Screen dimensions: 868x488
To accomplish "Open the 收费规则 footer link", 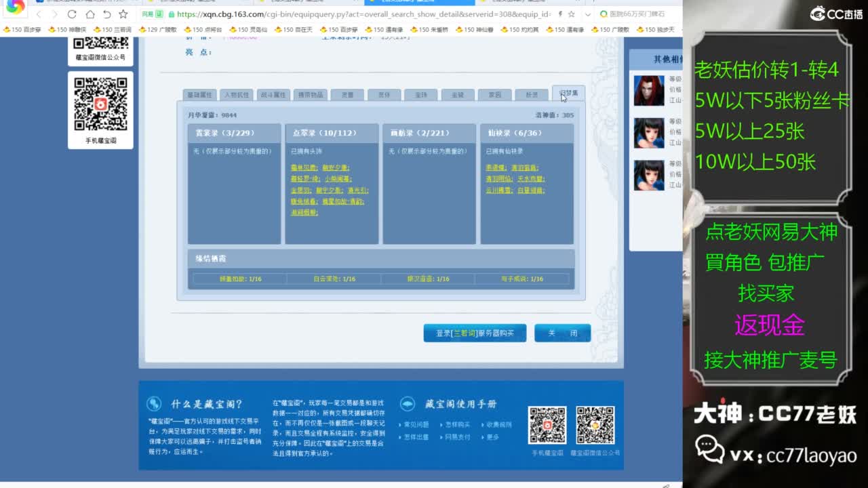I will (498, 425).
